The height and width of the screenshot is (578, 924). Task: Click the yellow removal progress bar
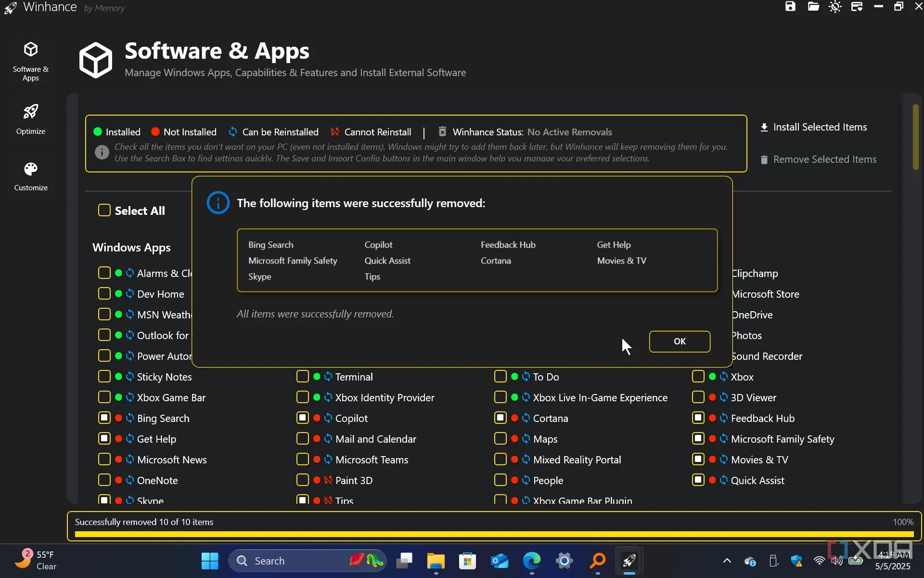494,534
